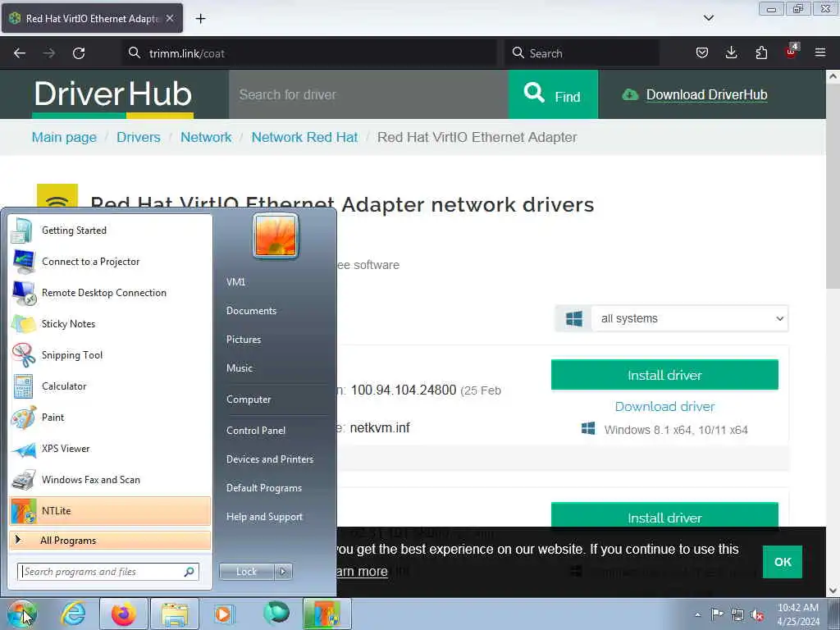Open NTLite icon in Start menu
Image resolution: width=840 pixels, height=630 pixels.
click(24, 511)
